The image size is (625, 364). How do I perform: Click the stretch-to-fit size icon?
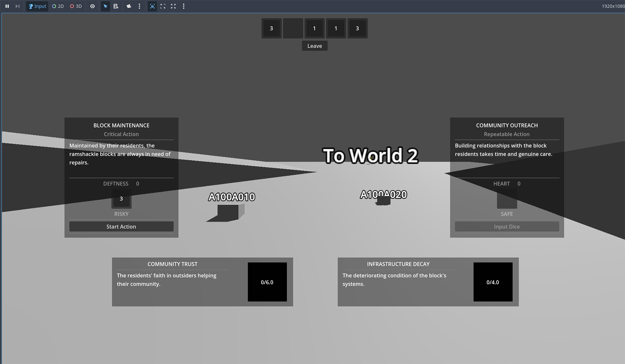coord(173,6)
